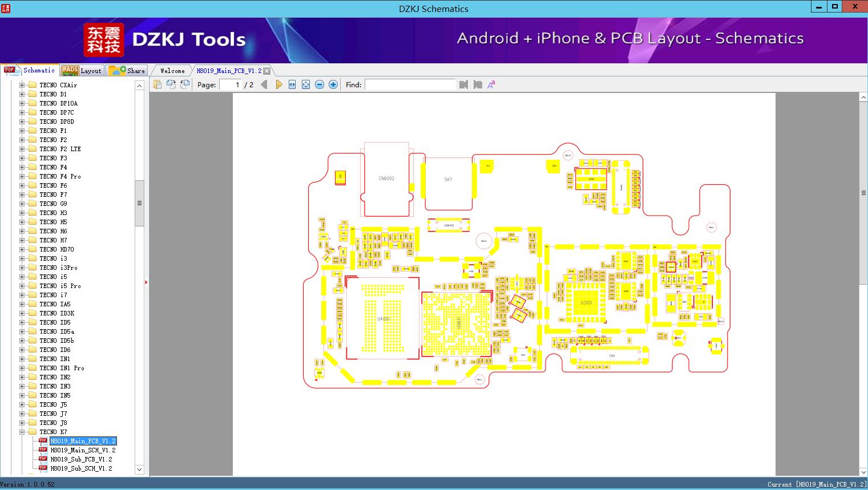Close the H8019_Main_PCB_V1.2 tab
Screen dimensions: 868x490
click(x=267, y=71)
